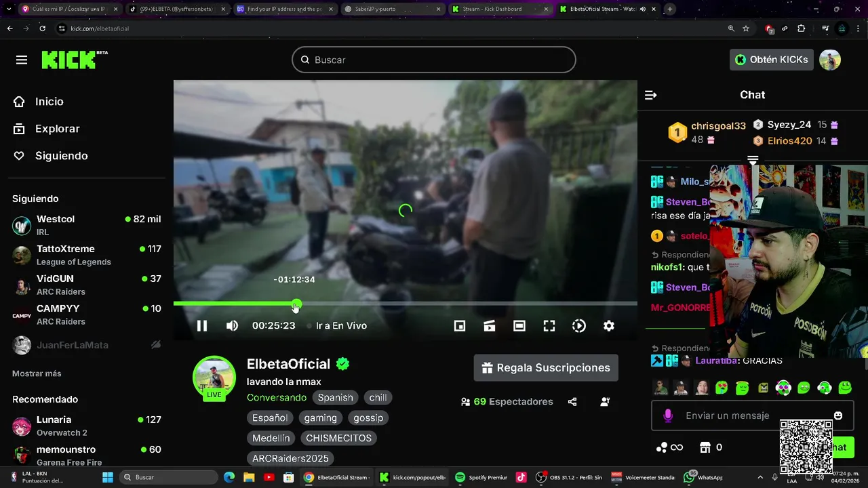Select the Spanish tag
This screenshot has height=488, width=868.
click(x=335, y=398)
